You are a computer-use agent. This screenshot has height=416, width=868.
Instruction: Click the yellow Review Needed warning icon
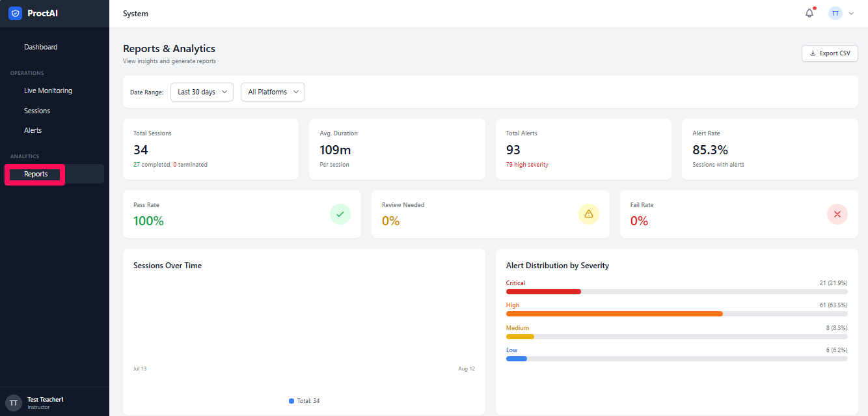click(589, 214)
